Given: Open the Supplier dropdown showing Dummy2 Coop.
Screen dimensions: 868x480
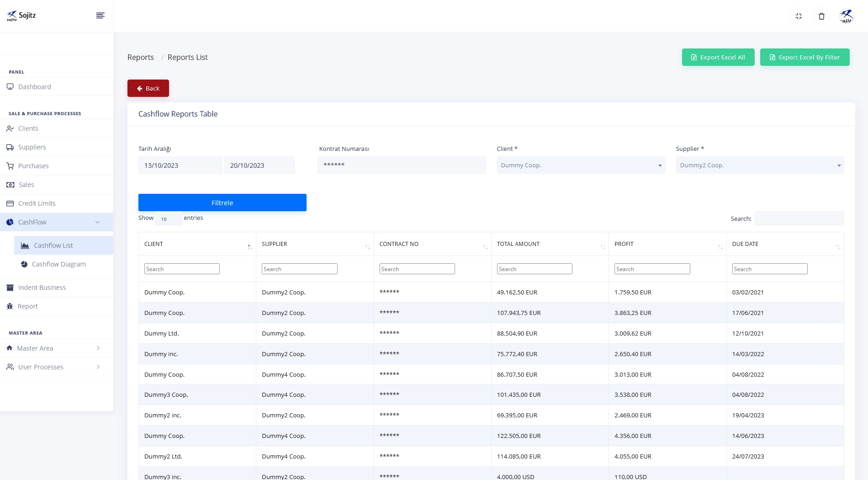Looking at the screenshot, I should [760, 165].
